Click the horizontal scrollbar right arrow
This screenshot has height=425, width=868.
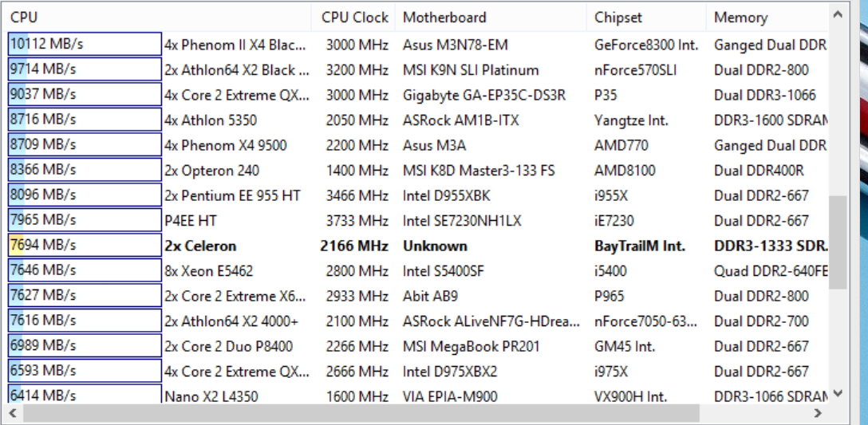coord(819,413)
